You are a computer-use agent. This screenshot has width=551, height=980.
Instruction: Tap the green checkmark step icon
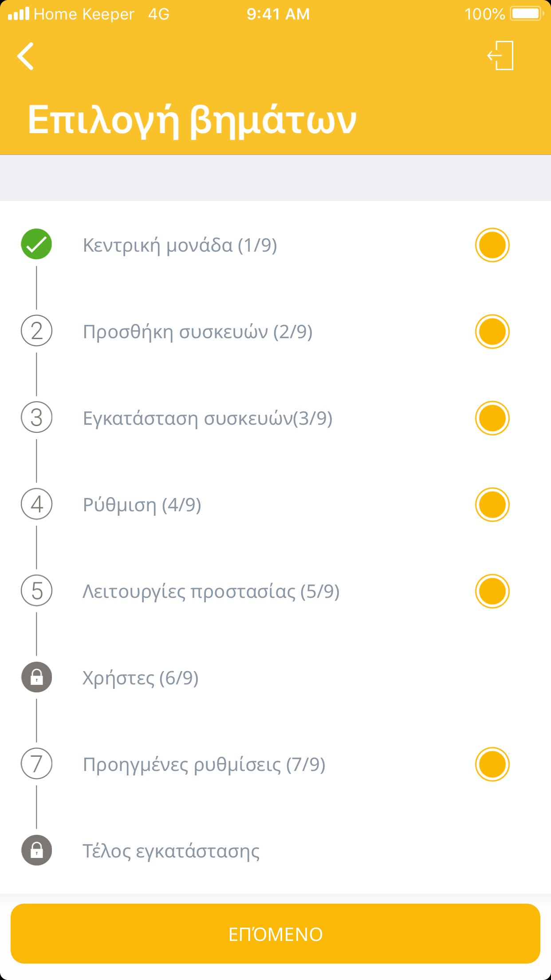[x=36, y=245]
